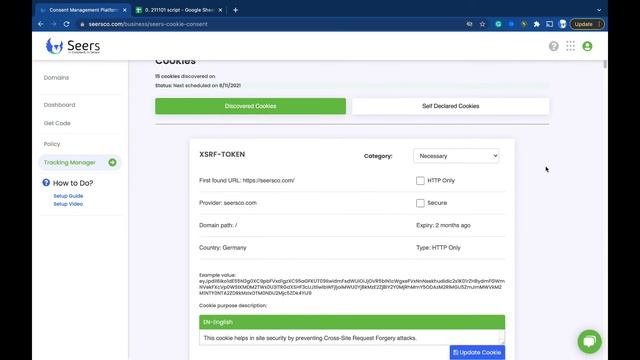Click the green arrow beside Tracking Manager
Screen dimensions: 640x360
pyautogui.click(x=112, y=162)
